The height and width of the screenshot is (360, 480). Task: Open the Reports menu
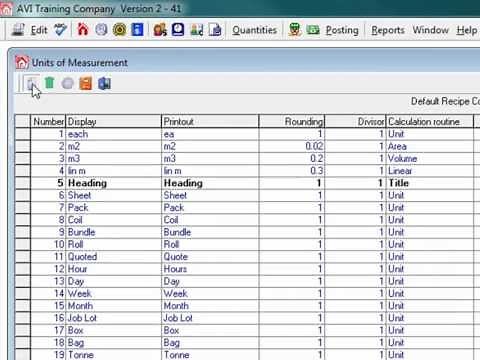[388, 30]
